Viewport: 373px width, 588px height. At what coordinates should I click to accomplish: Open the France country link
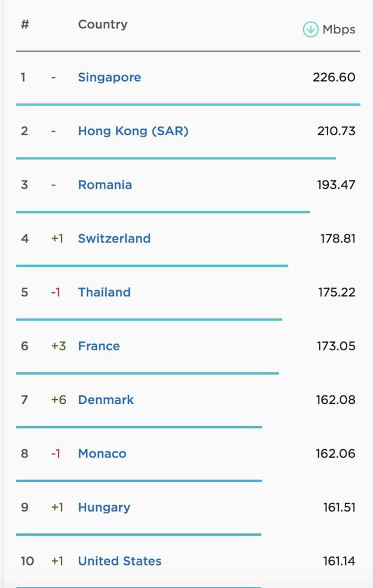tap(99, 346)
